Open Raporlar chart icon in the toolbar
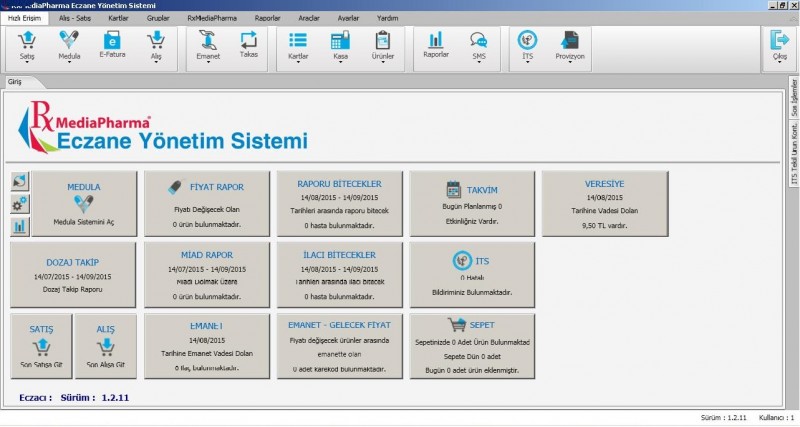800x427 pixels. [x=435, y=41]
